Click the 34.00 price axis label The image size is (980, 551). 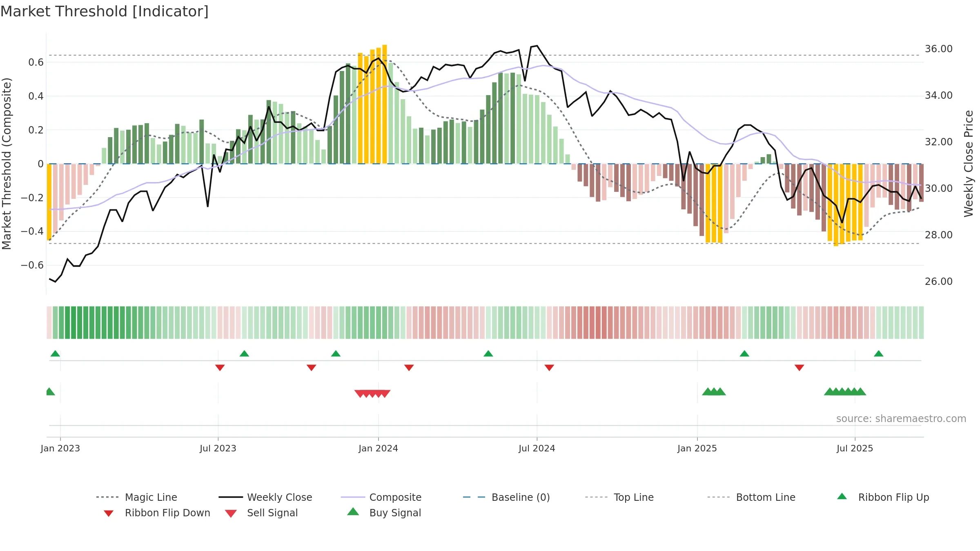tap(939, 96)
